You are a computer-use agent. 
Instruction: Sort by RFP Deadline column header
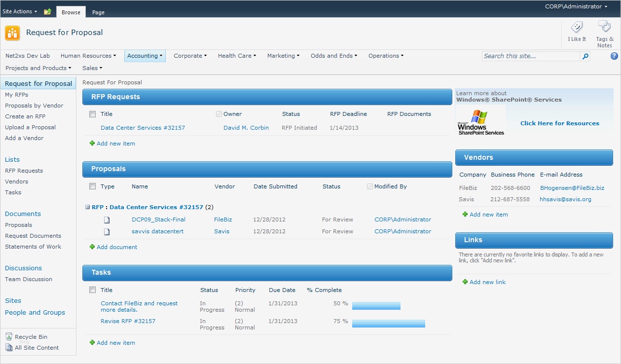(348, 114)
